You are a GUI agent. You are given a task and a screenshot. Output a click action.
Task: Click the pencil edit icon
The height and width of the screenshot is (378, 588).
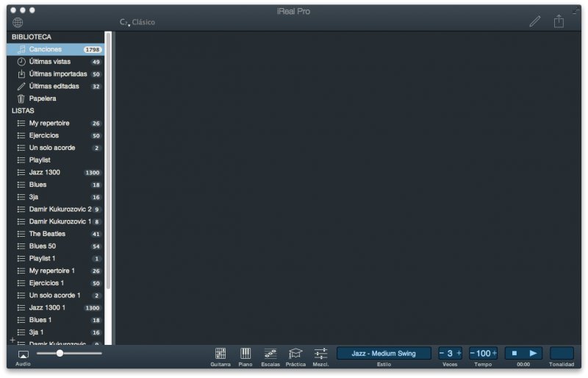point(534,21)
